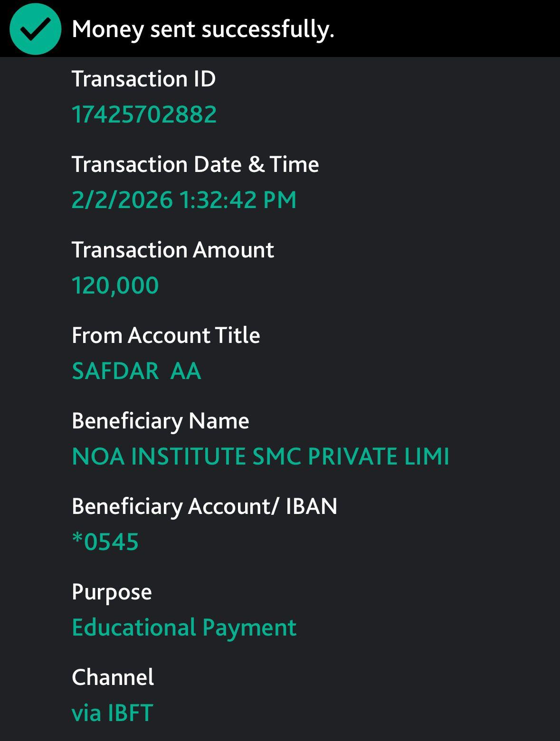Tap the green success checkmark icon

[x=35, y=29]
